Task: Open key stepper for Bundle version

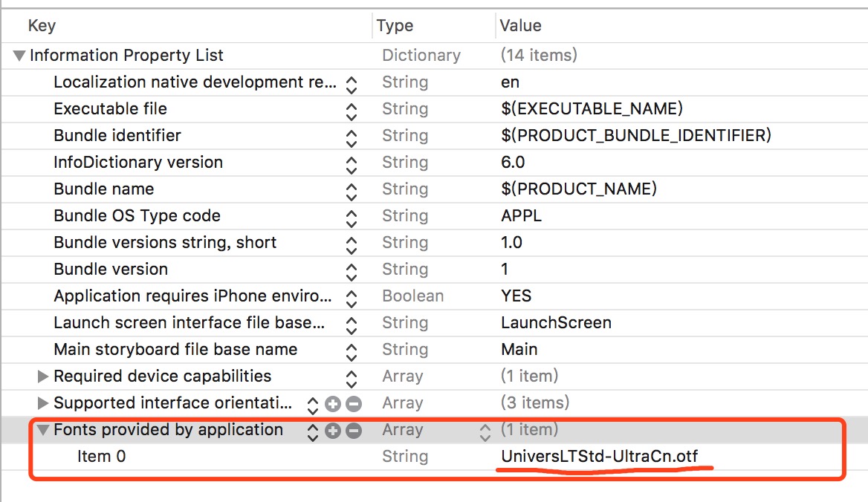Action: tap(351, 272)
